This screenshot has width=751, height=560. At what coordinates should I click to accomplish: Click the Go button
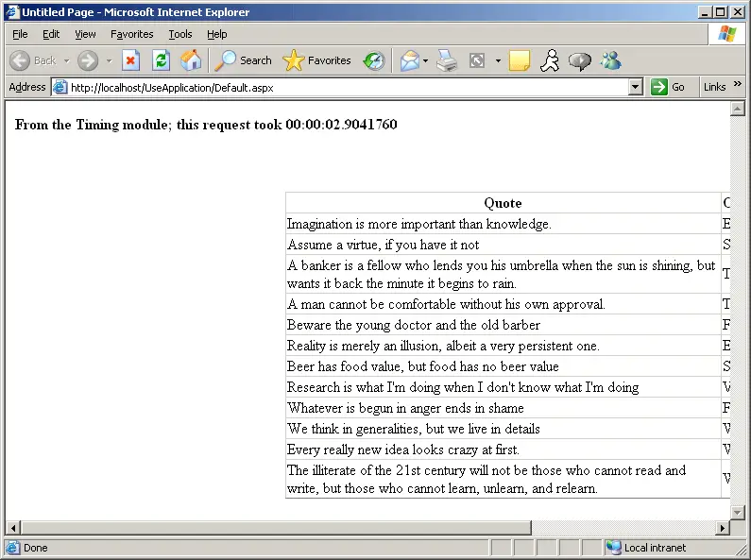pos(668,87)
